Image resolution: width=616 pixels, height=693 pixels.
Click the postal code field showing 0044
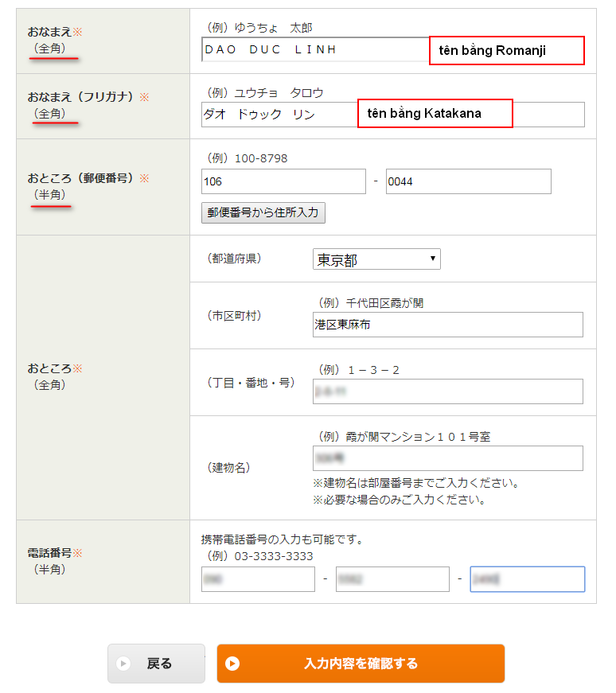point(468,181)
